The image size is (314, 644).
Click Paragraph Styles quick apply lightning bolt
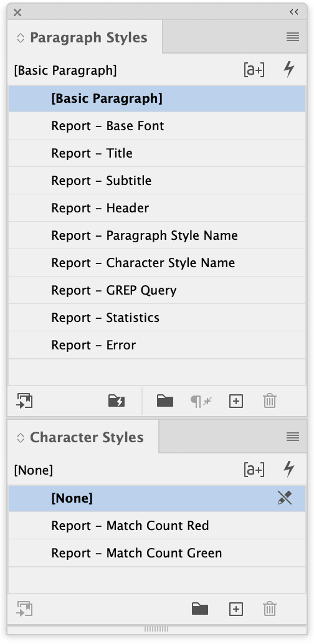point(289,69)
